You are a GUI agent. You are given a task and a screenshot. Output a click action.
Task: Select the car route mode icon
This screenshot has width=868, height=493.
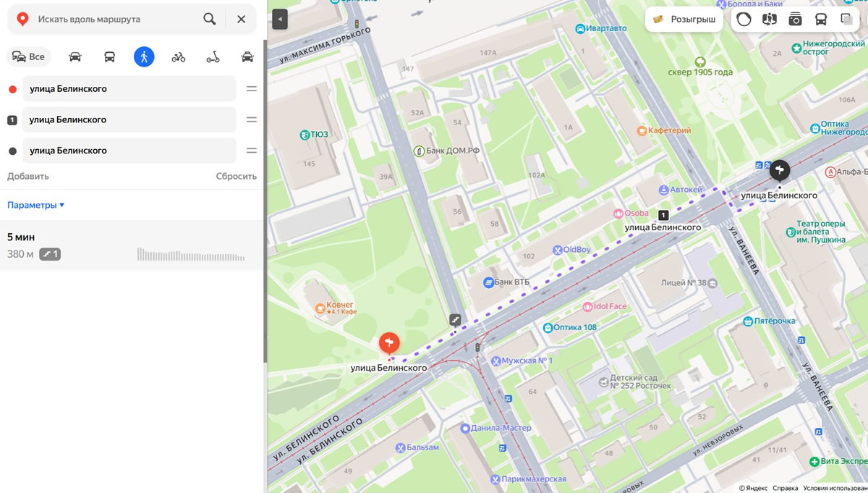click(x=75, y=56)
